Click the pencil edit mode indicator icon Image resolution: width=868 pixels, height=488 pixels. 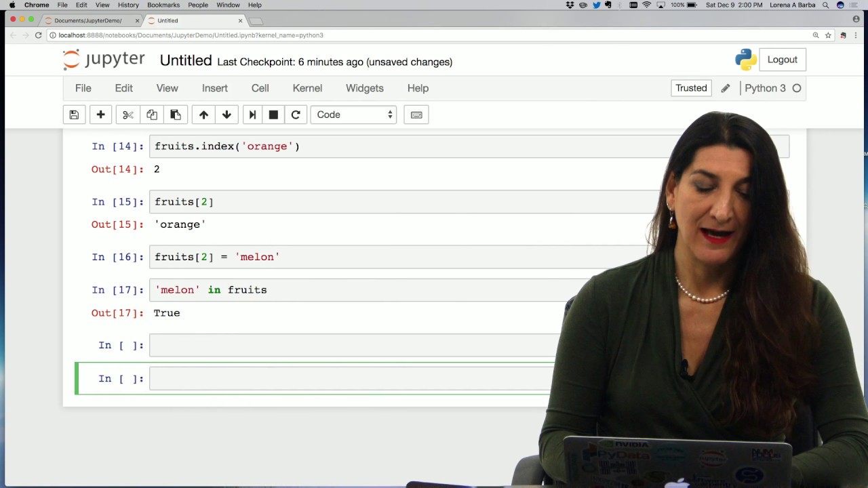tap(726, 88)
